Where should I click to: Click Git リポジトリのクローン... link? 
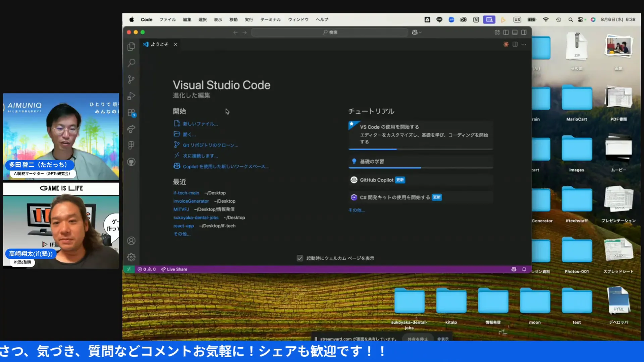click(210, 145)
